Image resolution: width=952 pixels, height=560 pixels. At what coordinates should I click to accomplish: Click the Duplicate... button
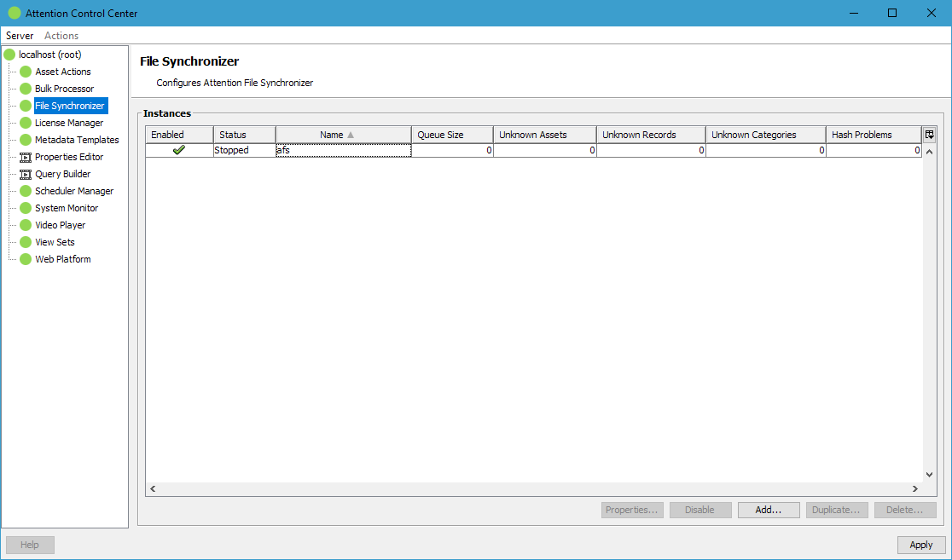[837, 510]
